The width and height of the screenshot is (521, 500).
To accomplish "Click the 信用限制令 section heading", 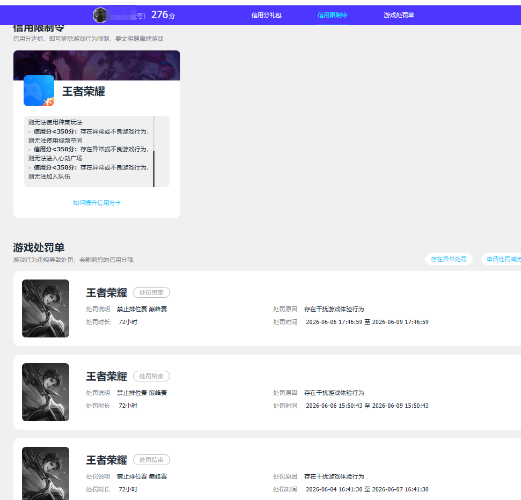I will pyautogui.click(x=39, y=28).
